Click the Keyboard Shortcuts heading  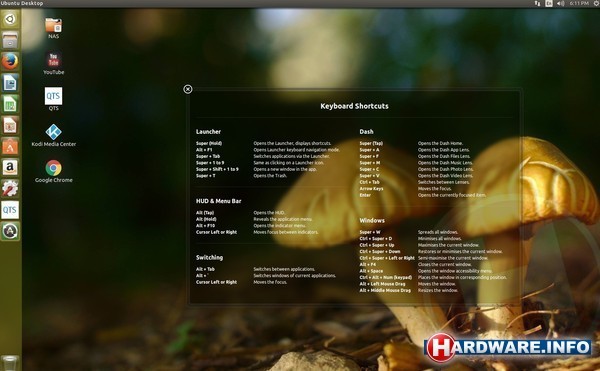point(354,106)
